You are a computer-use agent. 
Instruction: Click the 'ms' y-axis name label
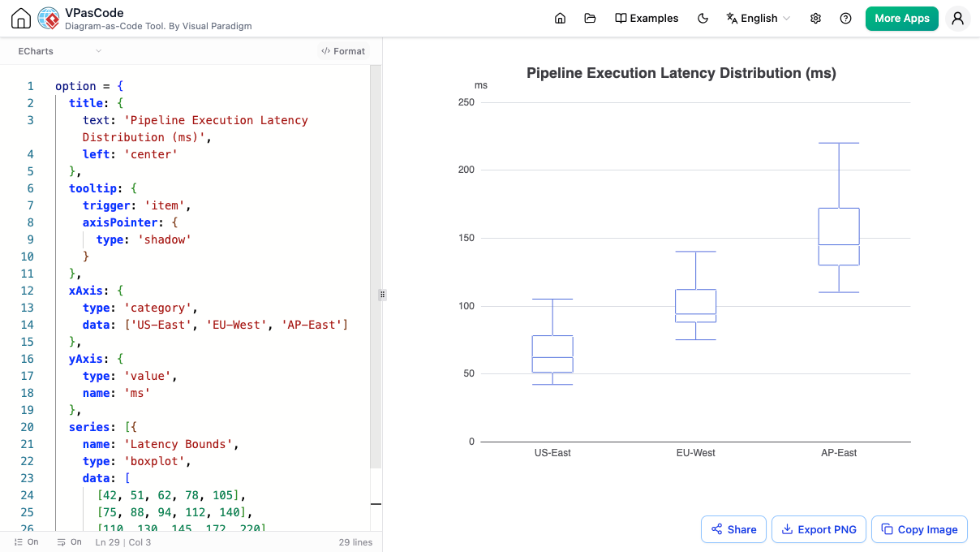(x=481, y=85)
